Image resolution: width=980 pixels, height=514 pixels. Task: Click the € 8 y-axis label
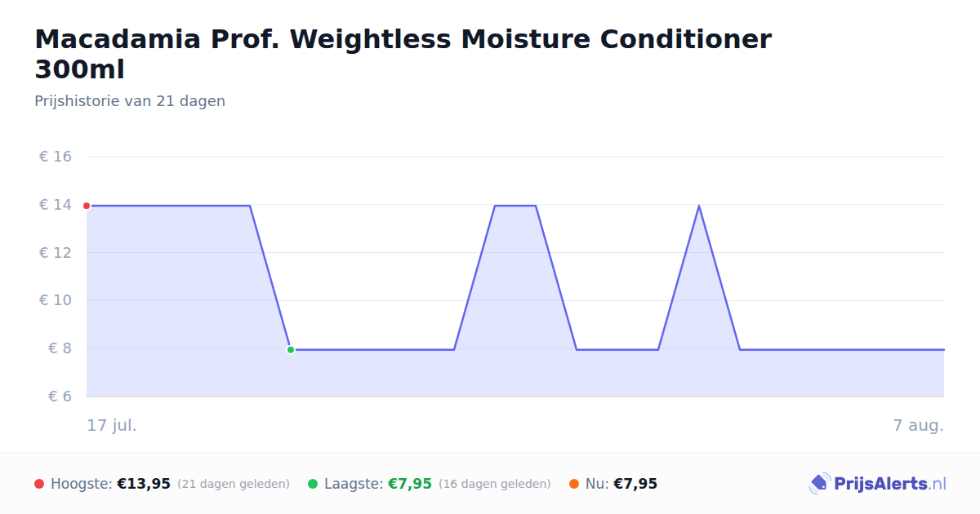(x=60, y=348)
